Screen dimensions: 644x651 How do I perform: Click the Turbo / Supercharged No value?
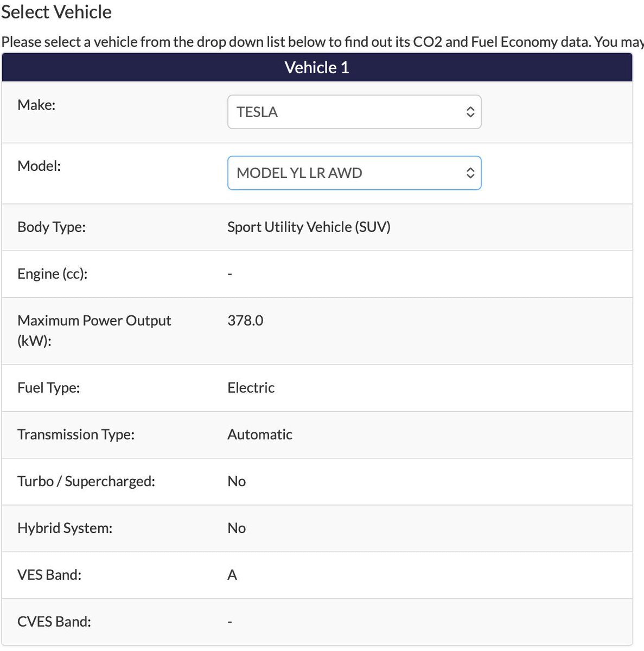(237, 481)
